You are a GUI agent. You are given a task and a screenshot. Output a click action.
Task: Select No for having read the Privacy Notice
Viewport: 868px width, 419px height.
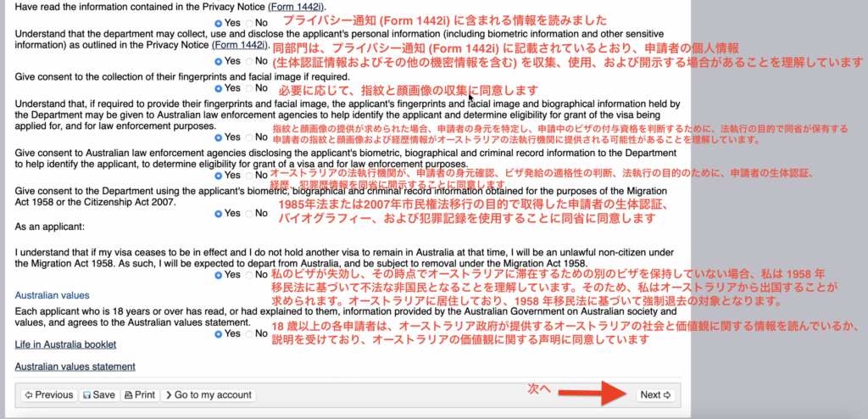pos(249,22)
